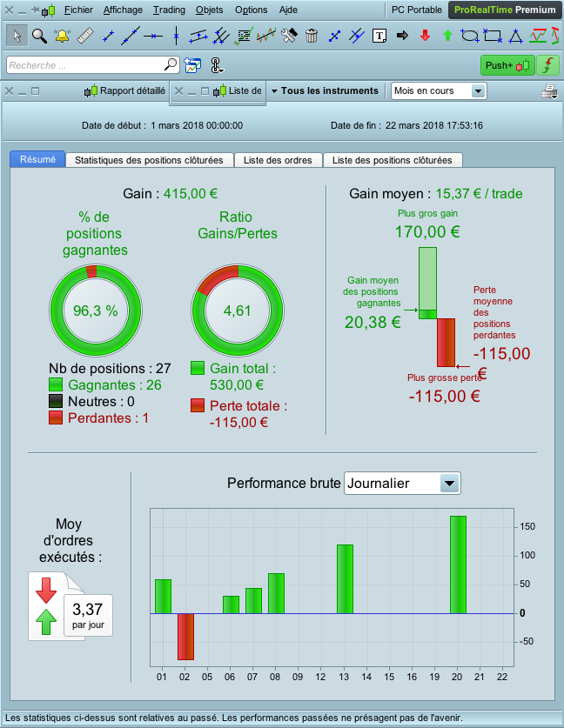Select the parallel channel tool
Screen dimensions: 564x728
[x=198, y=36]
